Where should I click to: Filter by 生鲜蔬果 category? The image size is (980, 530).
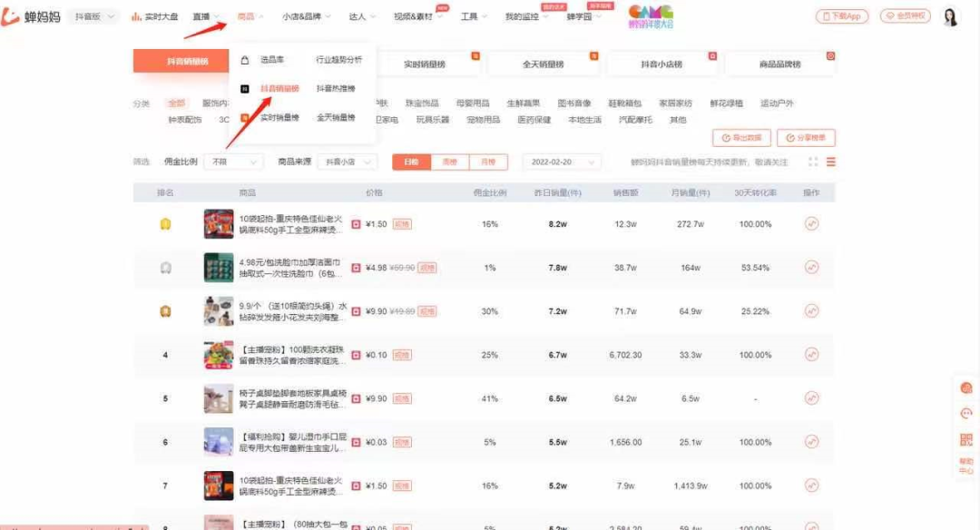click(x=524, y=103)
